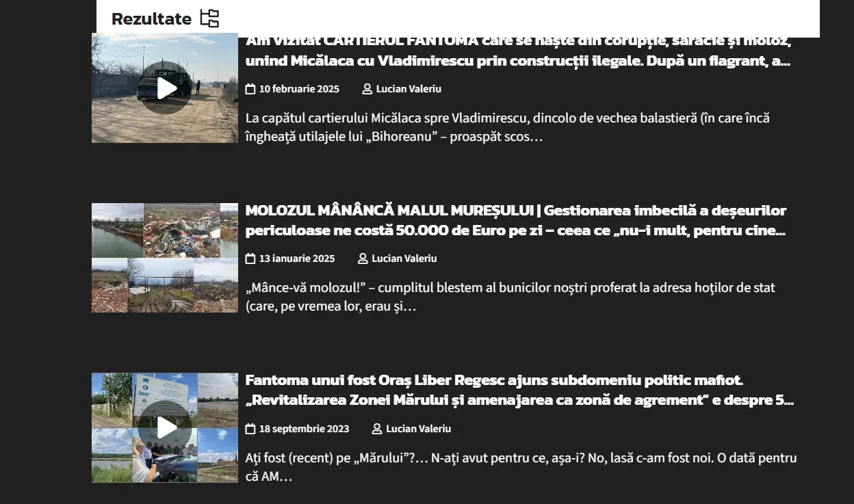Click author icon of the September 2023 article
Screen dimensions: 854x504
tap(377, 429)
